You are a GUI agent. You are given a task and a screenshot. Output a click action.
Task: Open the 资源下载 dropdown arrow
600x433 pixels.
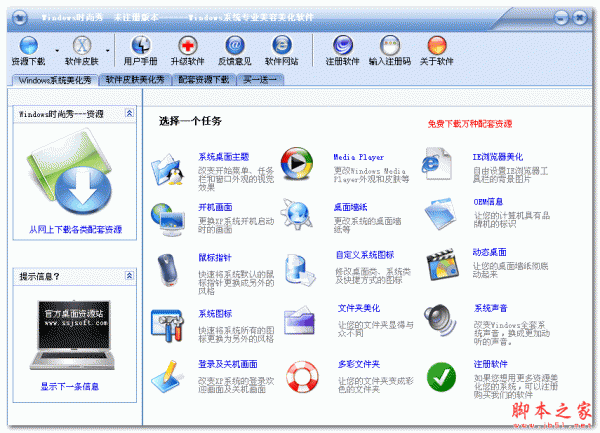click(x=57, y=50)
